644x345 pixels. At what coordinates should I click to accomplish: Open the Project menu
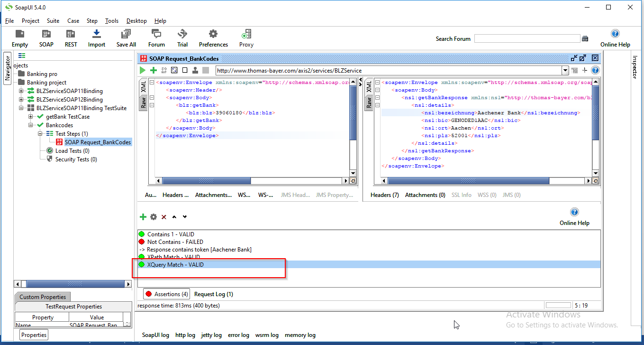click(30, 21)
